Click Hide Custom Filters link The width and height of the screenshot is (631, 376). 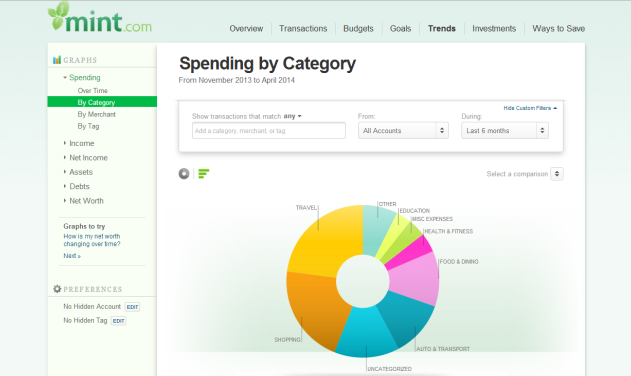click(530, 108)
